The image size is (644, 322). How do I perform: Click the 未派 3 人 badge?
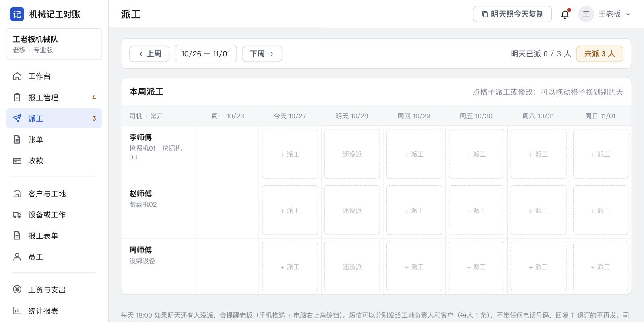(x=599, y=54)
